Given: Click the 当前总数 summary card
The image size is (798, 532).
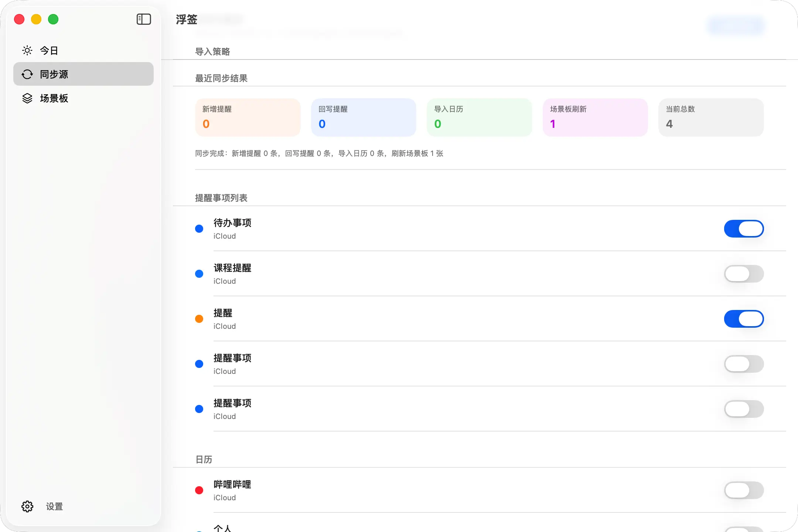Looking at the screenshot, I should [711, 117].
